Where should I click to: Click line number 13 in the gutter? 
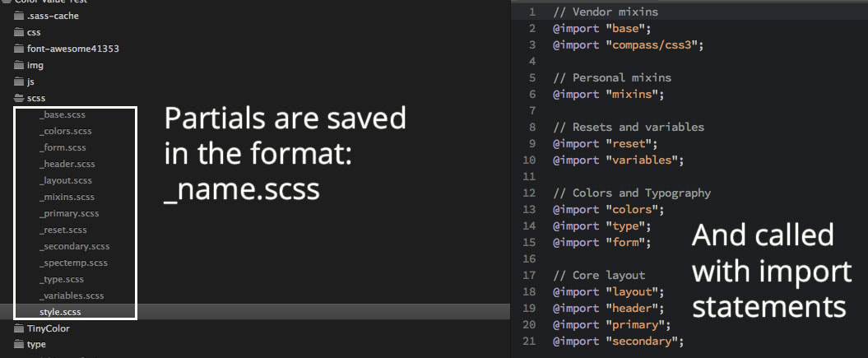(529, 209)
